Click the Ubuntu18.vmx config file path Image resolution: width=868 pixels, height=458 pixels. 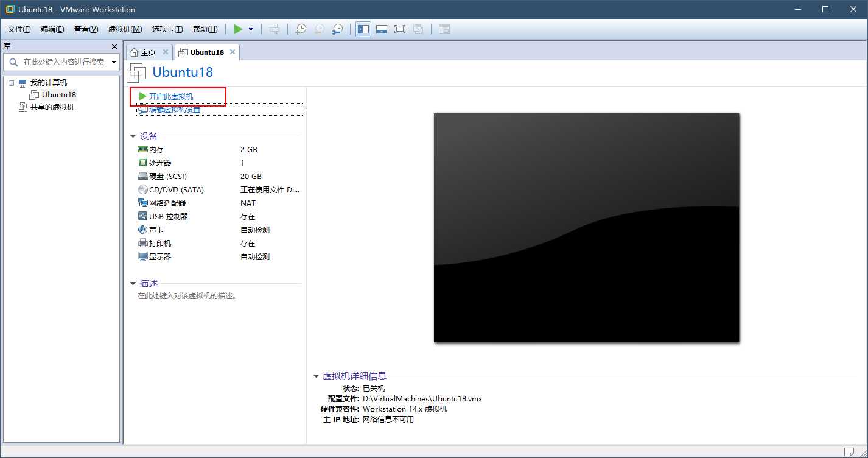click(422, 399)
